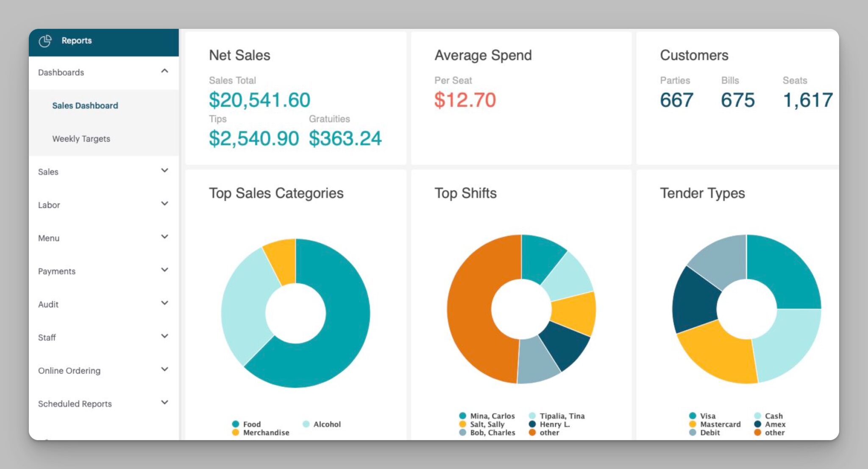
Task: Toggle the Amex legend marker
Action: [x=758, y=424]
